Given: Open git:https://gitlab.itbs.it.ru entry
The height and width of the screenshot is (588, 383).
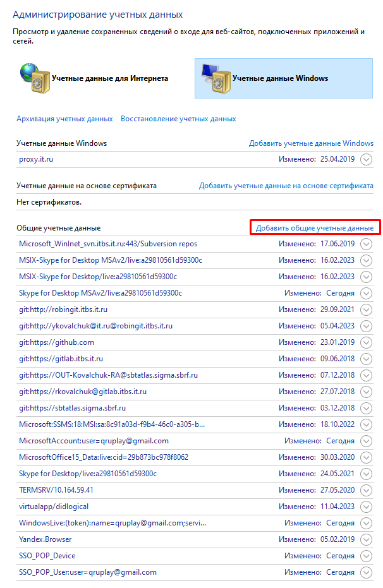Looking at the screenshot, I should coord(61,359).
